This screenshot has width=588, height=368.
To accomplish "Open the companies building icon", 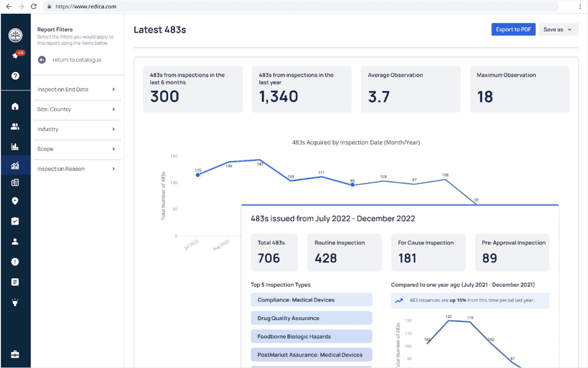I will [x=15, y=183].
